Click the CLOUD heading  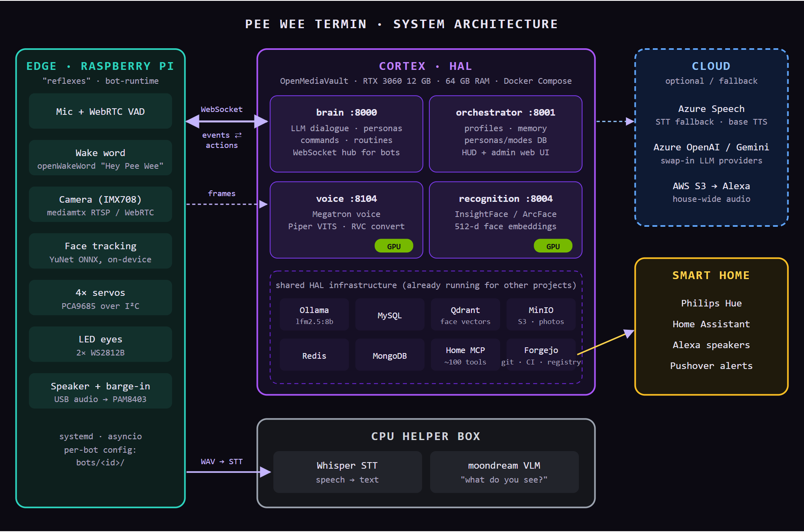[711, 66]
